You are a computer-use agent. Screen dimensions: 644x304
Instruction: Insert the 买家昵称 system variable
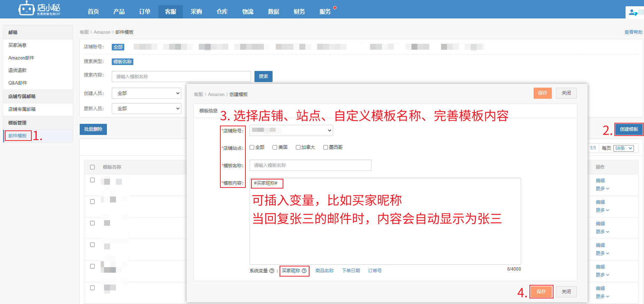(291, 271)
